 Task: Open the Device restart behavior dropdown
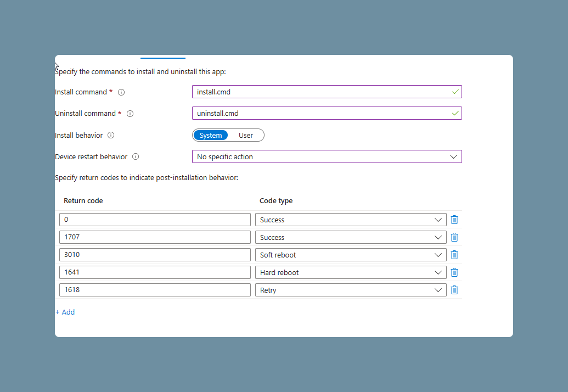pos(327,156)
